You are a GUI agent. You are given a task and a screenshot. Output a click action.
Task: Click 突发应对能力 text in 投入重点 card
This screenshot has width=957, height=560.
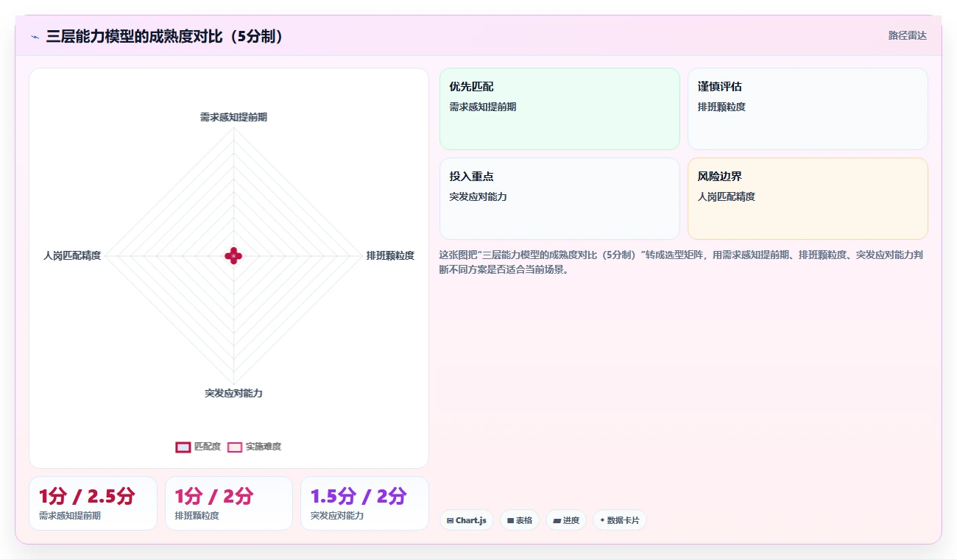(478, 196)
